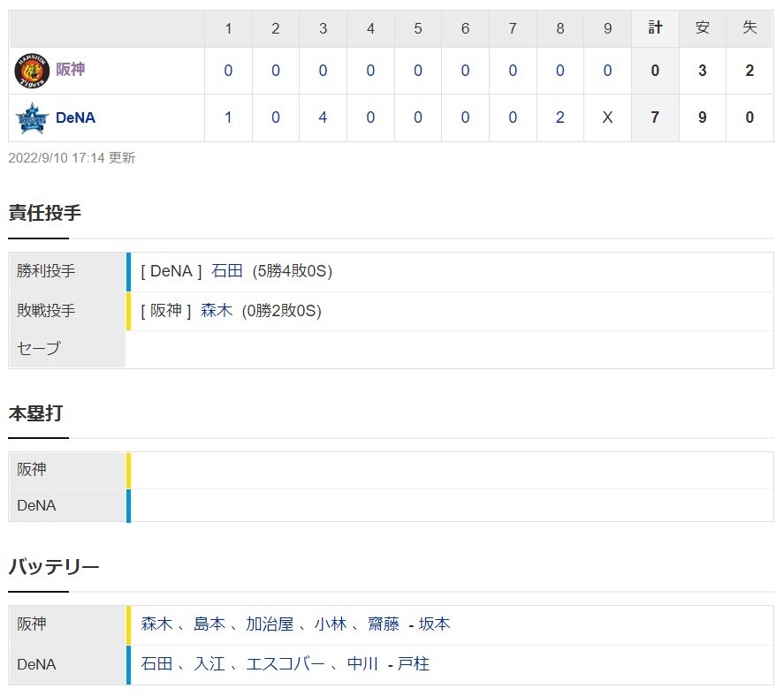Open the DeNA team link in scoreboard

coord(75,117)
